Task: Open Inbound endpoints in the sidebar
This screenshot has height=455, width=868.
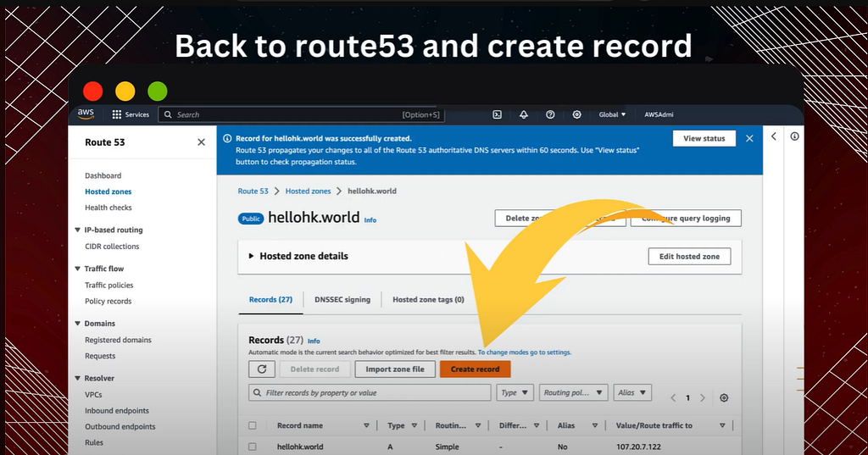Action: click(x=117, y=411)
